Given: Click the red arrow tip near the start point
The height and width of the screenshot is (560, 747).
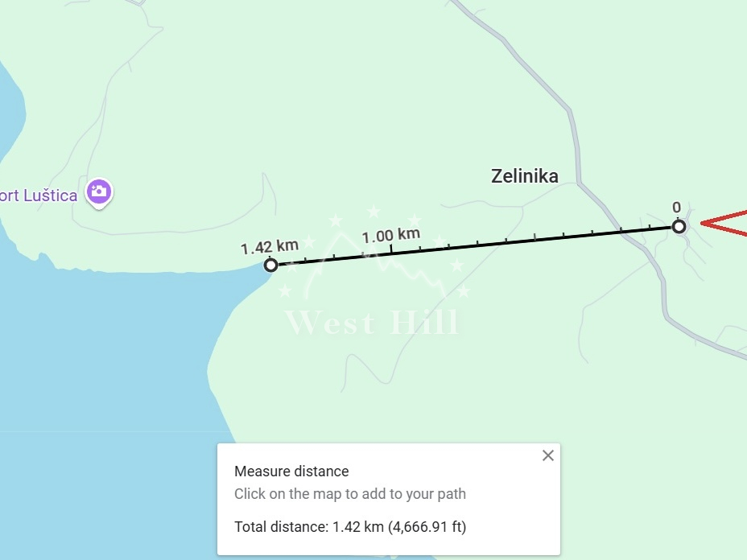Looking at the screenshot, I should point(704,223).
